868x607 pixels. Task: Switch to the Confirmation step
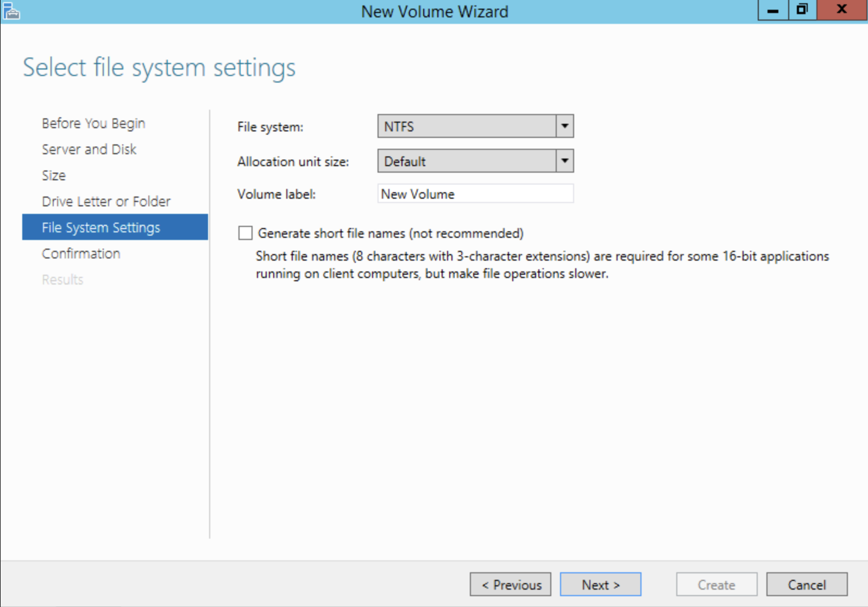coord(81,254)
